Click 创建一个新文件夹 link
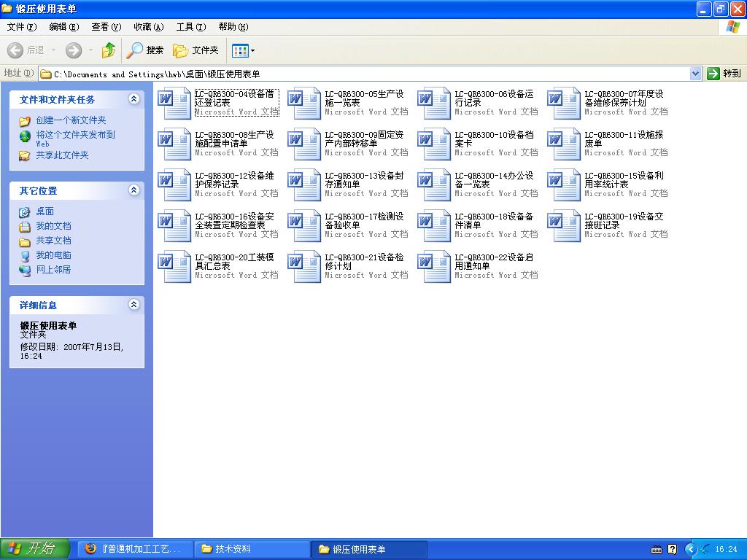The image size is (747, 560). tap(71, 120)
